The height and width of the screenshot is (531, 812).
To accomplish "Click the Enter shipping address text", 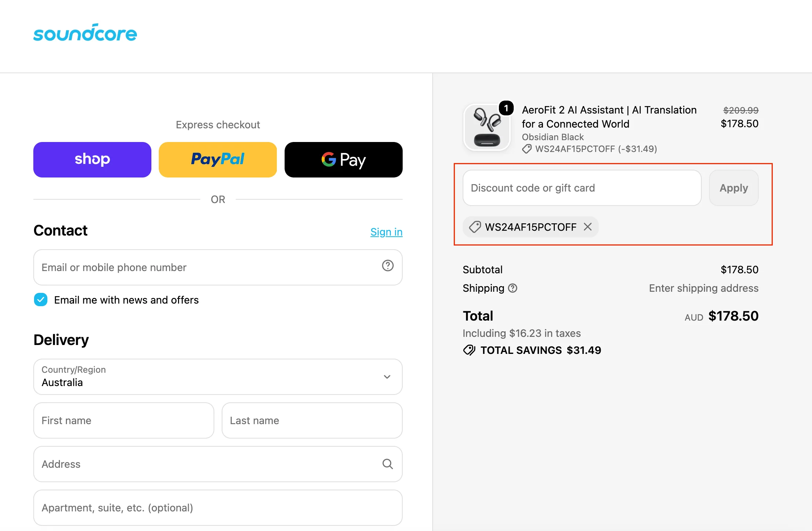I will pyautogui.click(x=704, y=288).
